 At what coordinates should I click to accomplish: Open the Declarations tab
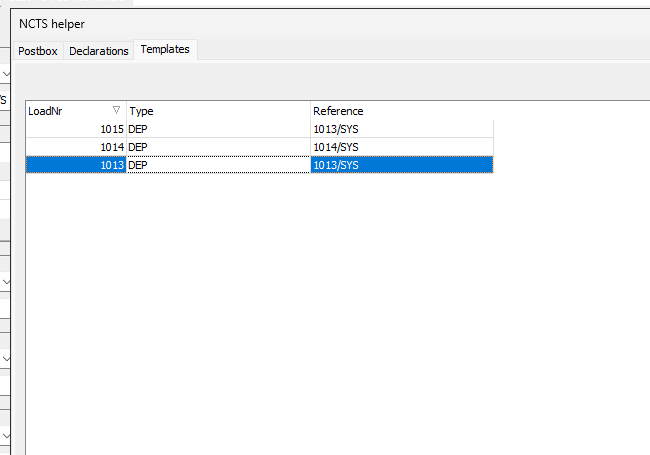pyautogui.click(x=99, y=51)
